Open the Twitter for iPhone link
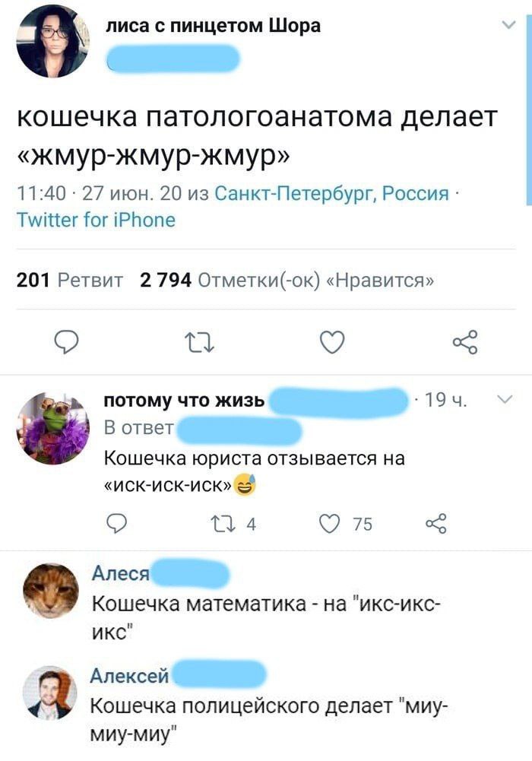 [96, 220]
